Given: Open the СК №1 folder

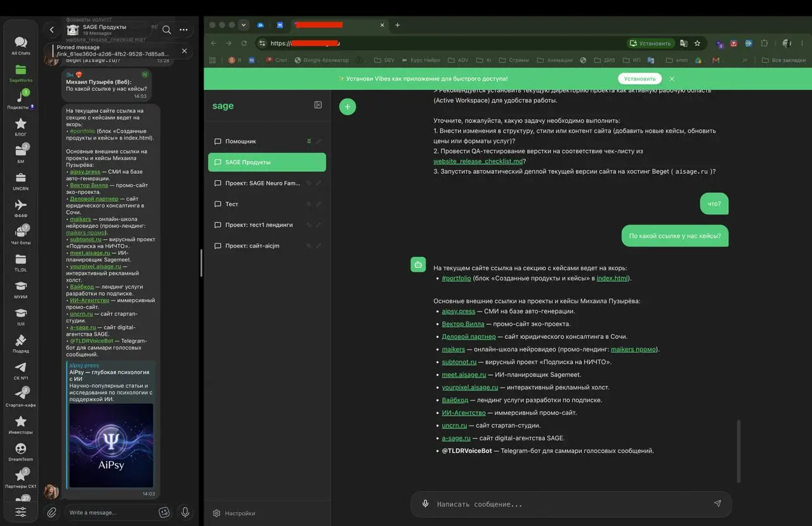Looking at the screenshot, I should 21,371.
